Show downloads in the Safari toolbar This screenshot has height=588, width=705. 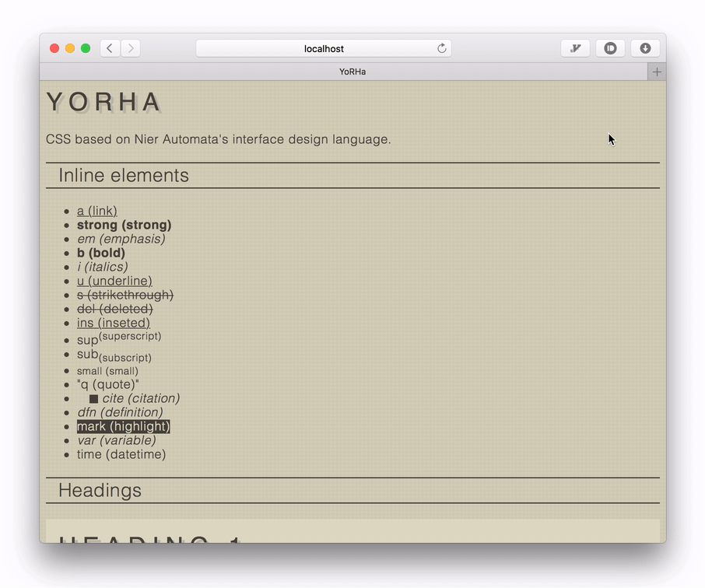(x=645, y=48)
